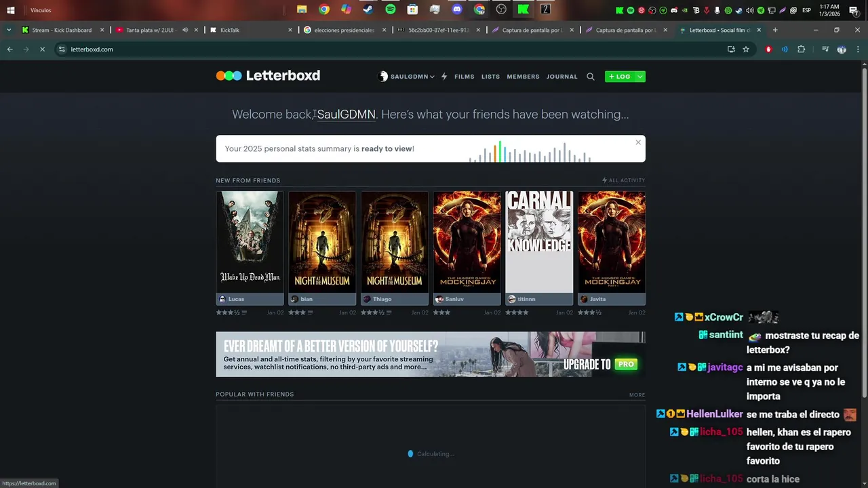Viewport: 868px width, 488px height.
Task: Click MORE next to Popular with Friends
Action: point(637,394)
